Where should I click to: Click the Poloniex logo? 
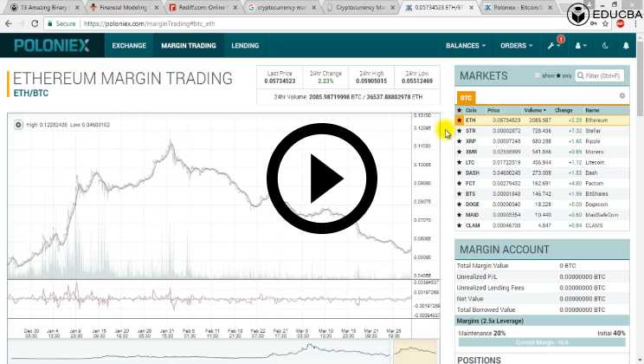pyautogui.click(x=52, y=45)
